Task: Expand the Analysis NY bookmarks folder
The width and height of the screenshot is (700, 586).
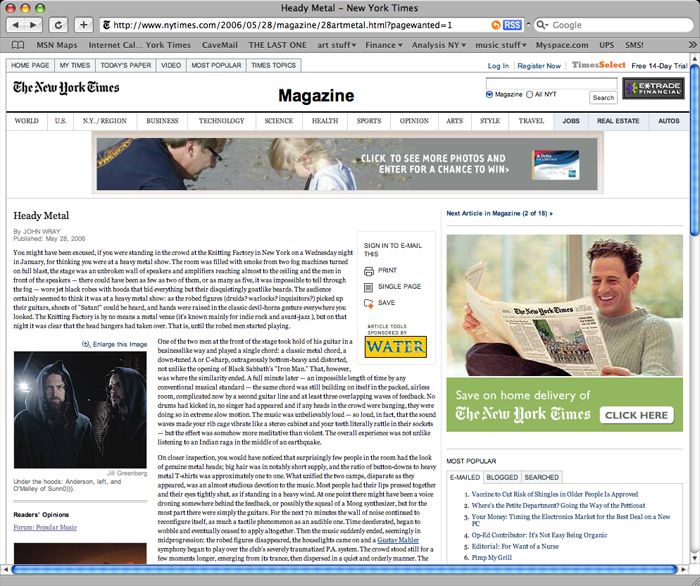Action: [x=439, y=45]
